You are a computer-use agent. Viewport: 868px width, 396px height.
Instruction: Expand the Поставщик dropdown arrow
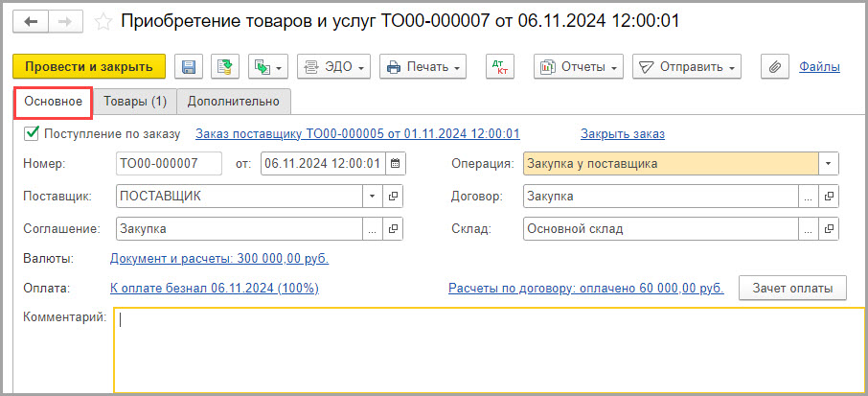pyautogui.click(x=372, y=196)
